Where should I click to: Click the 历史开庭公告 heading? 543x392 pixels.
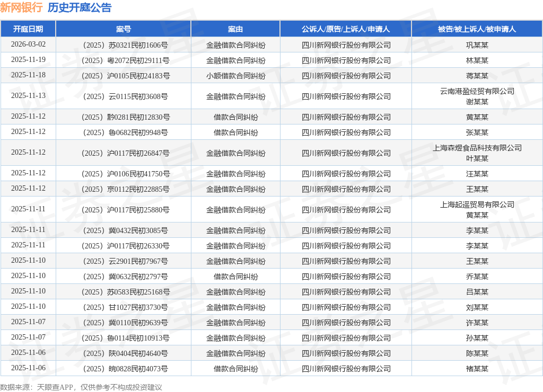[x=80, y=7]
